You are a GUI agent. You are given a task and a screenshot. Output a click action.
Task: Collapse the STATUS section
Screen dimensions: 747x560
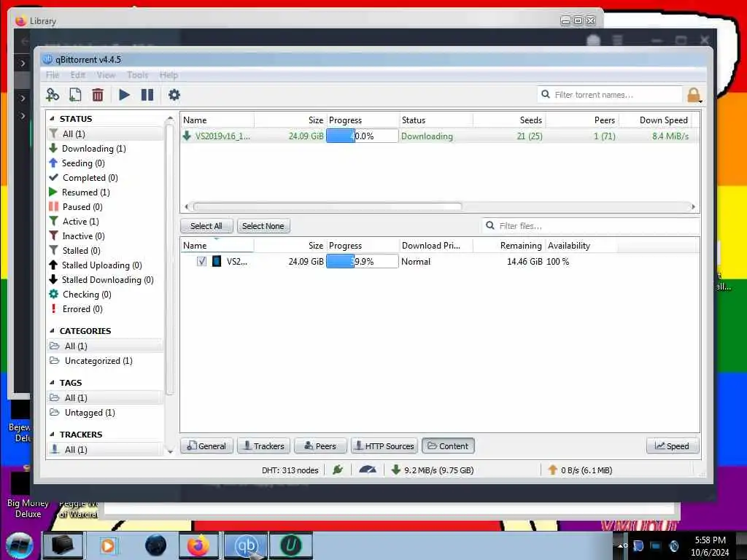click(52, 119)
